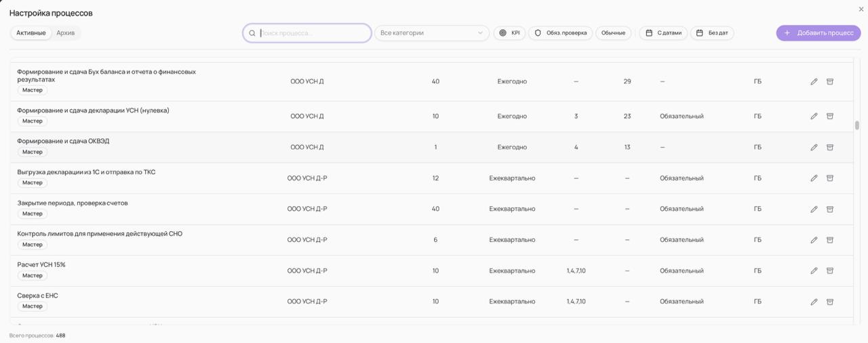This screenshot has height=343, width=868.
Task: Toggle the KPI filter chip
Action: 509,33
